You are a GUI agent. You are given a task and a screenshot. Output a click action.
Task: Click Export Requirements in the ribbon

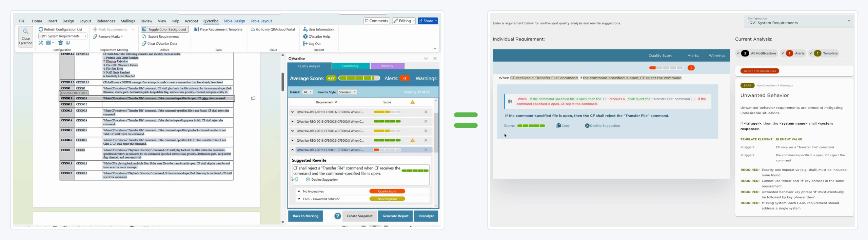click(160, 37)
